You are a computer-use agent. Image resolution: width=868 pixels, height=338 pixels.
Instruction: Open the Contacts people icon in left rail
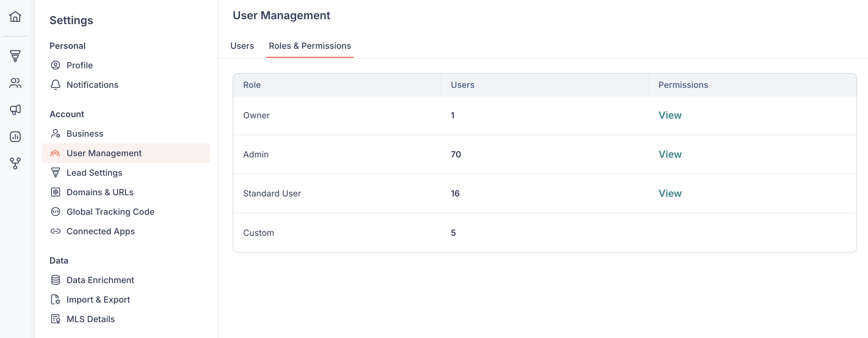point(15,83)
